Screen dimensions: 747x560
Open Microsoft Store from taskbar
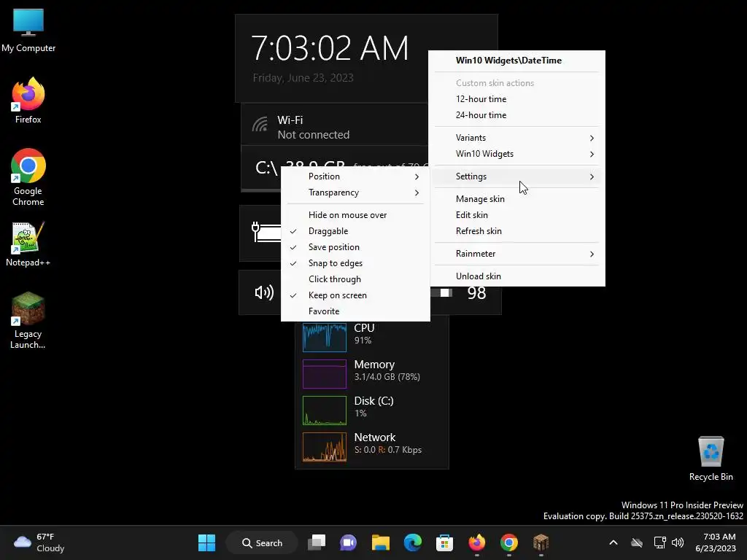[x=444, y=542]
